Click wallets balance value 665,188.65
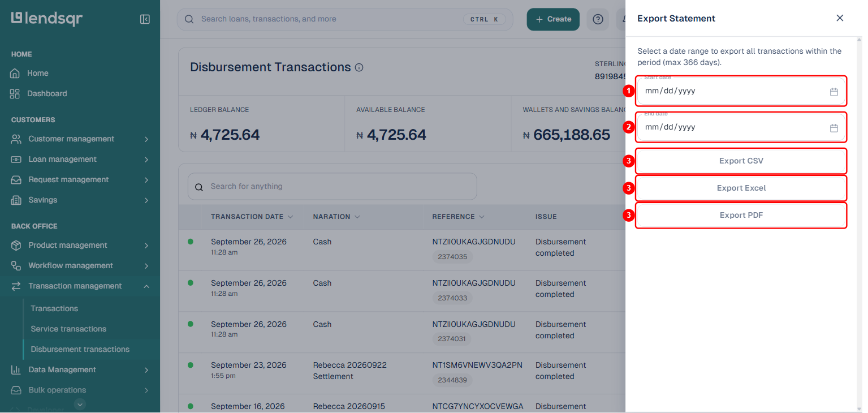The width and height of the screenshot is (868, 413). coord(572,135)
